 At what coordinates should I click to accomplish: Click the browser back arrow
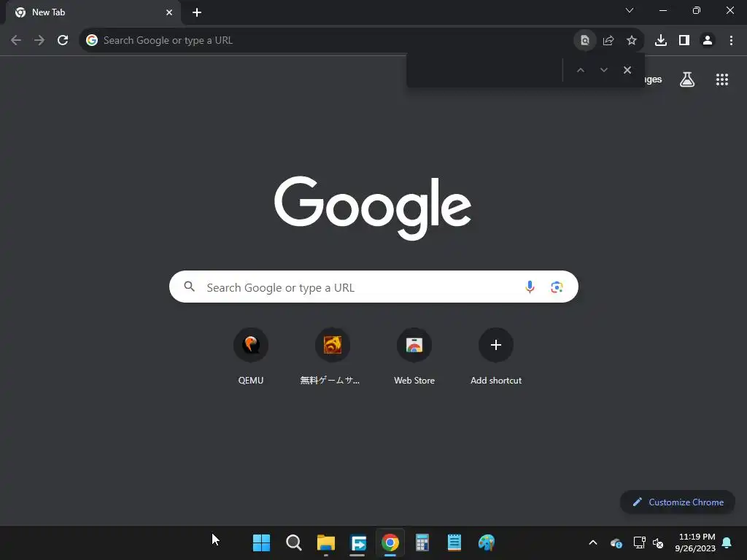[x=16, y=41]
